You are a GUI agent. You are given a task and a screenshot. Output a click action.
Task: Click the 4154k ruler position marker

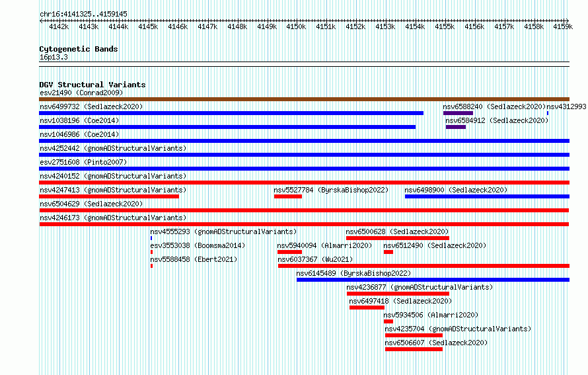click(415, 26)
